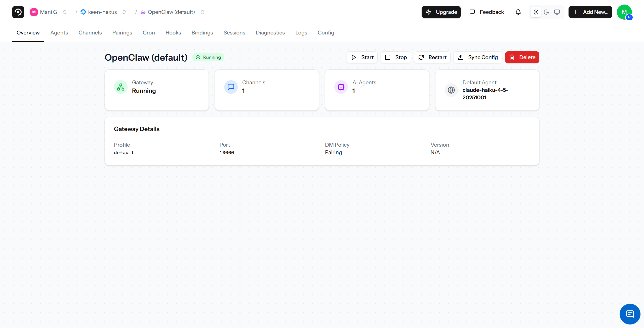
Task: Switch to the Diagnostics tab
Action: coord(270,33)
